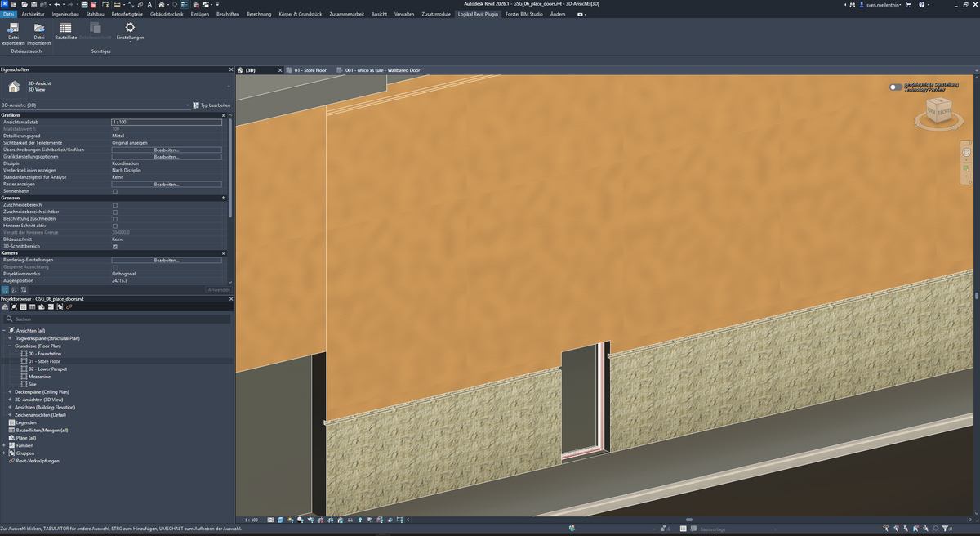Click the shaded visual style icon
The image size is (980, 536).
pyautogui.click(x=280, y=520)
